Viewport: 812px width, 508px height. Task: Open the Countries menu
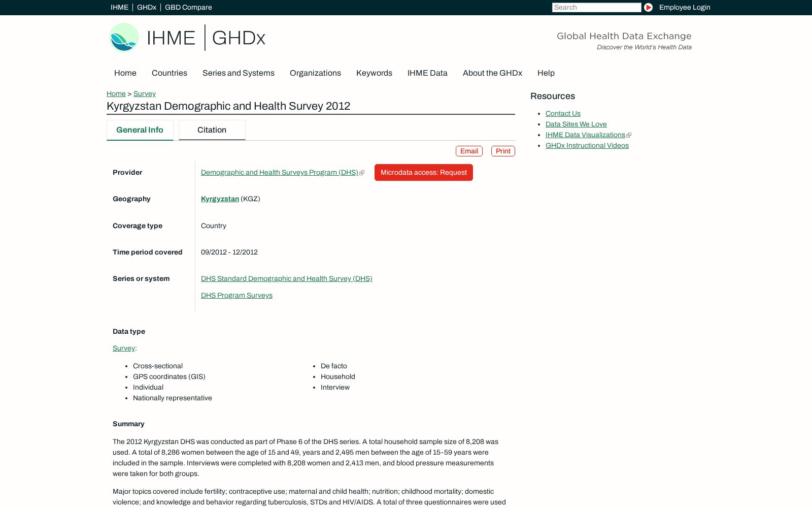pos(170,73)
